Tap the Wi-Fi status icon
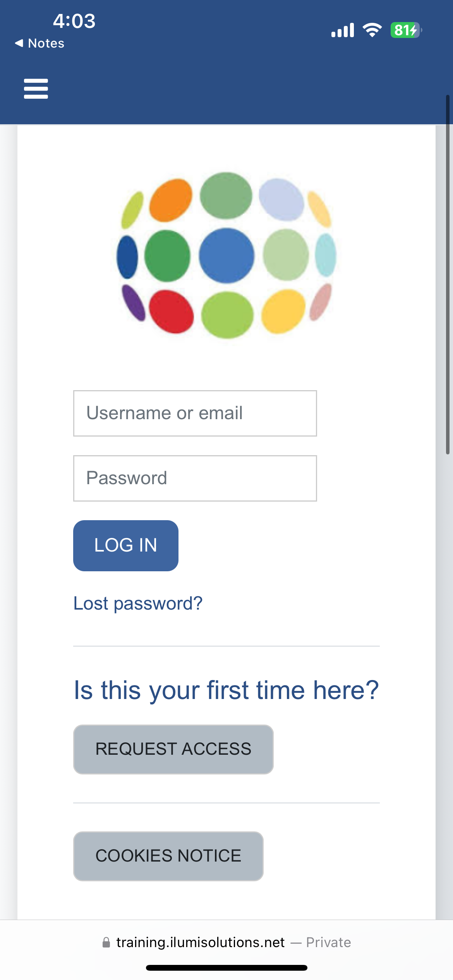453x980 pixels. pyautogui.click(x=372, y=30)
